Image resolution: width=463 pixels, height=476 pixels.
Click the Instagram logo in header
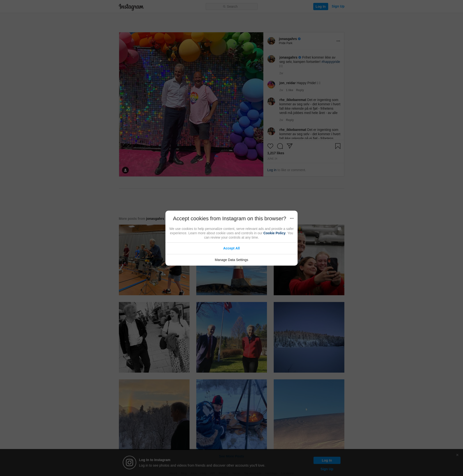(131, 7)
